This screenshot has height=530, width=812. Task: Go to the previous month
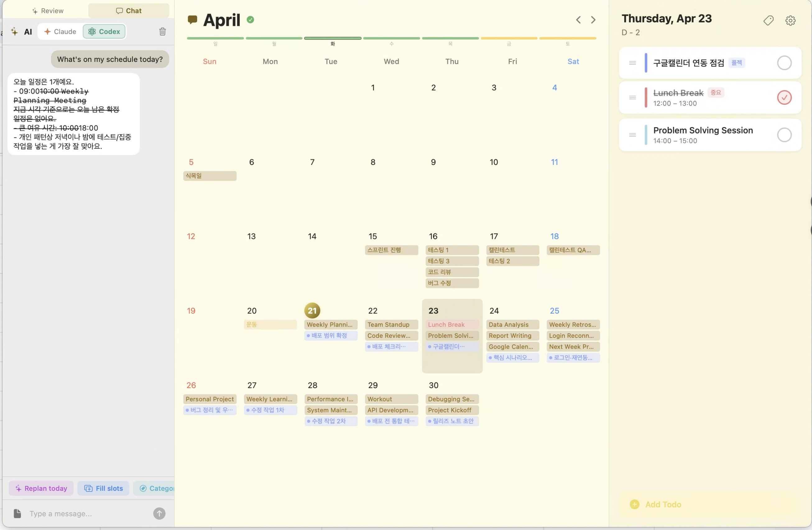tap(578, 20)
